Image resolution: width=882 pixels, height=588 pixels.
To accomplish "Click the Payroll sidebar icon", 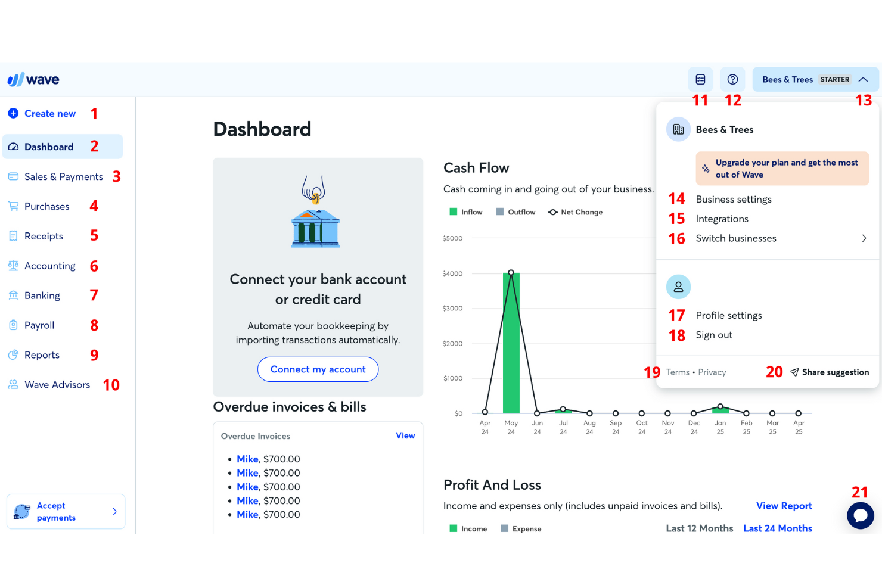I will point(13,325).
